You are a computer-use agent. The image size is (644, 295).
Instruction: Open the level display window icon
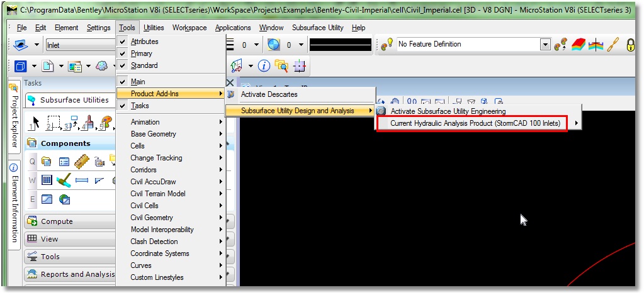(75, 66)
